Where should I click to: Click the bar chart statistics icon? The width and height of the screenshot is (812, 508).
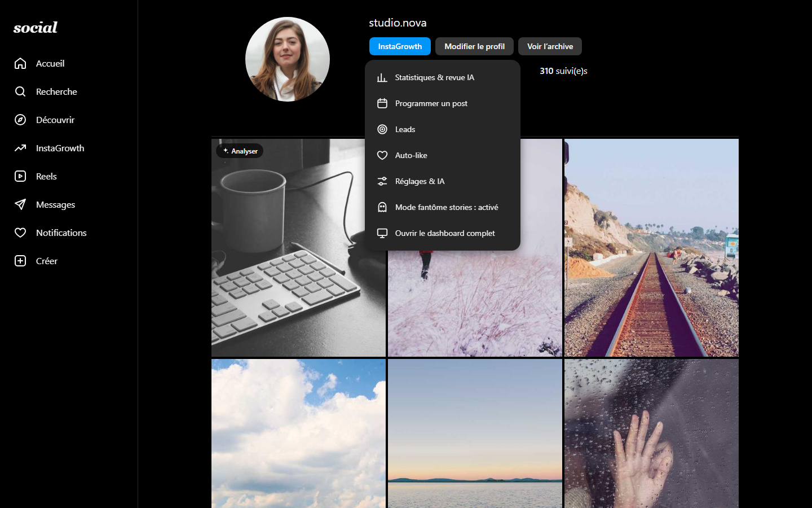point(382,77)
